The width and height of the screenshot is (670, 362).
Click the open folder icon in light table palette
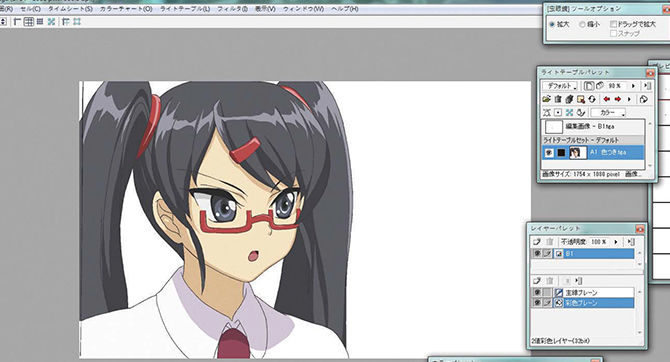click(x=547, y=99)
